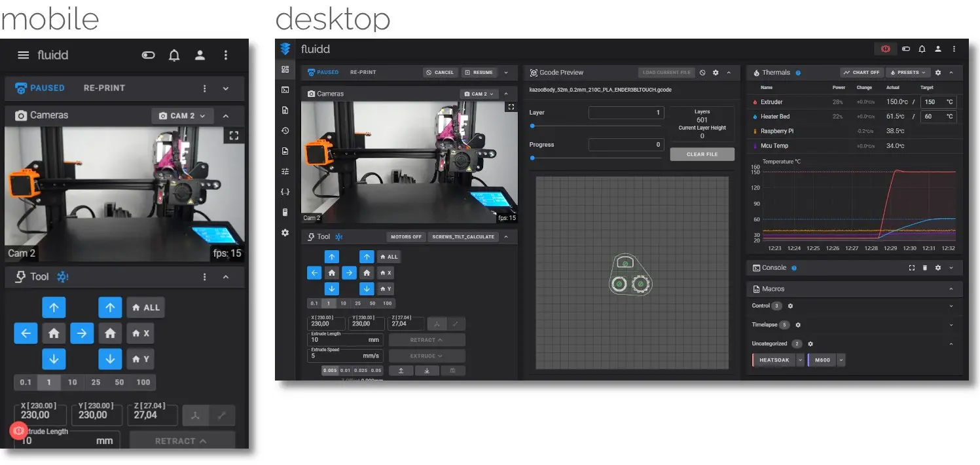
Task: Click desktop Extrude Length input field
Action: pyautogui.click(x=346, y=339)
